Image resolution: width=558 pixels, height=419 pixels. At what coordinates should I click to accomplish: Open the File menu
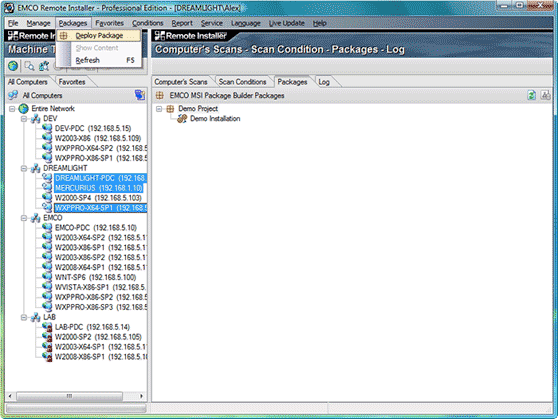pos(13,23)
